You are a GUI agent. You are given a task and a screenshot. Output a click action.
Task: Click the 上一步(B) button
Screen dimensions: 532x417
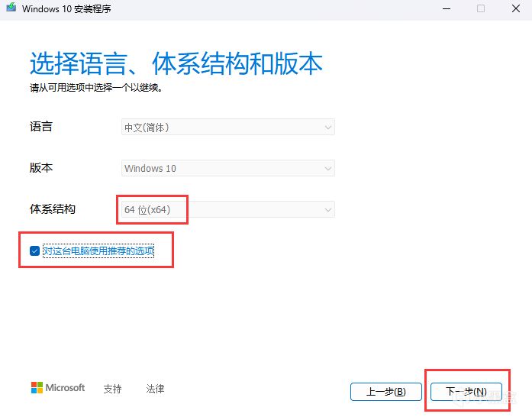386,392
